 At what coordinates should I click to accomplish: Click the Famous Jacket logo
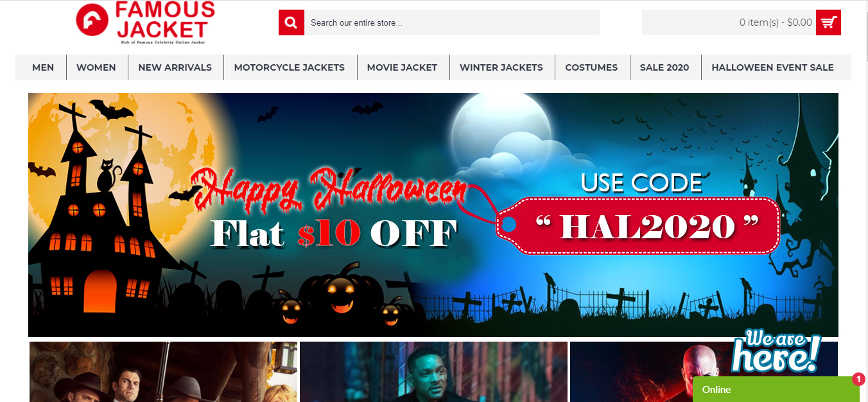(145, 22)
